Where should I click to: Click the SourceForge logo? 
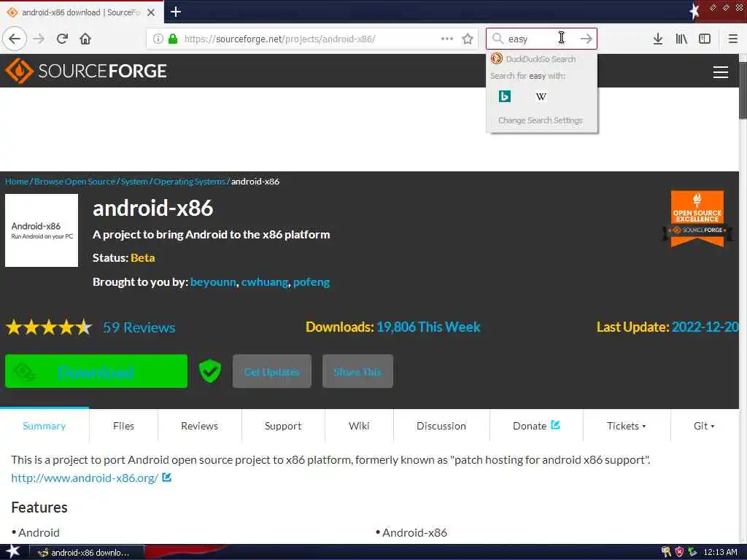tap(86, 71)
